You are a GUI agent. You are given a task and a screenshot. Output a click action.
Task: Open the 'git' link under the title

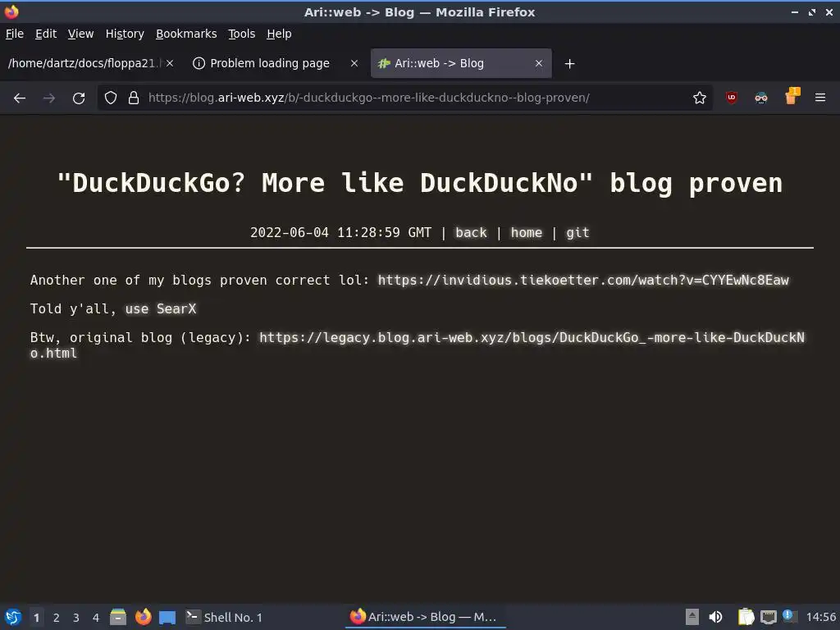point(577,232)
